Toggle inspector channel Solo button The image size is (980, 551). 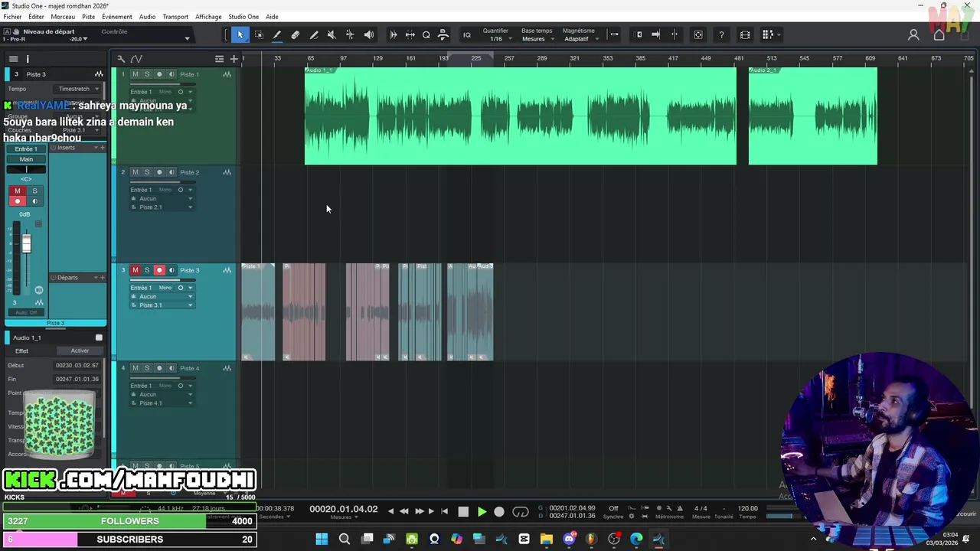[x=34, y=191]
